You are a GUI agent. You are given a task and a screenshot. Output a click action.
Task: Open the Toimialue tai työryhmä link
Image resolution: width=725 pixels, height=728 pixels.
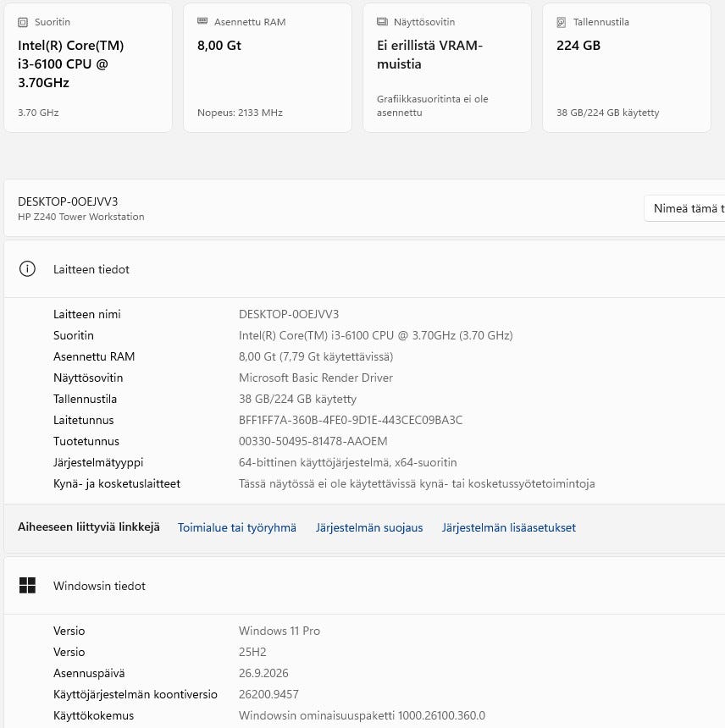pos(237,527)
